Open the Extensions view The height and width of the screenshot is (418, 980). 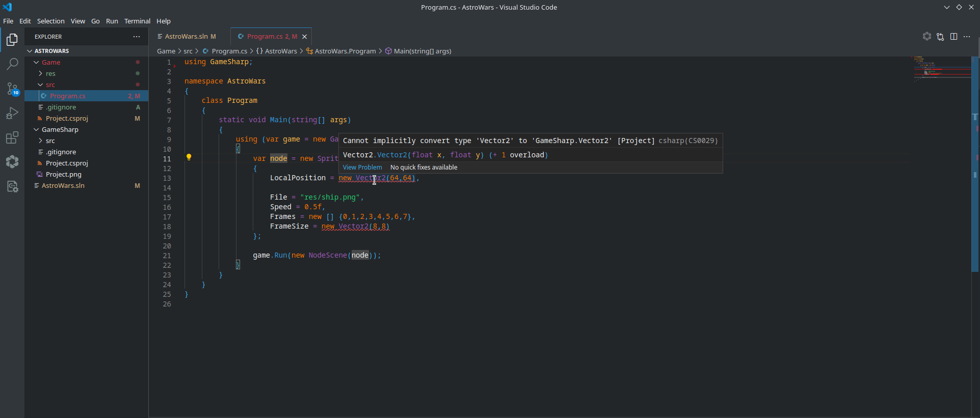(12, 137)
